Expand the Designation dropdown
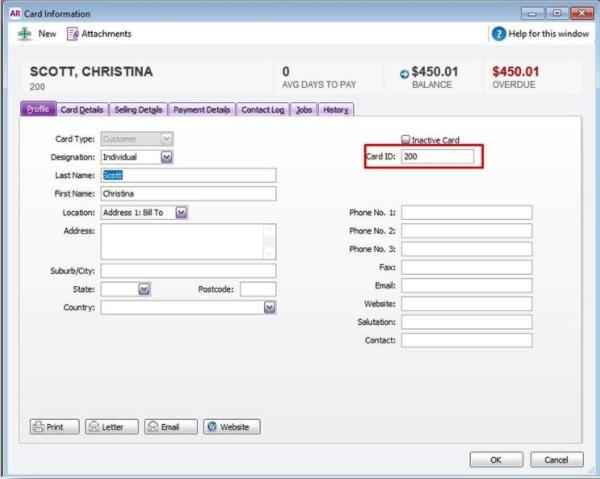600x479 pixels. tap(167, 157)
